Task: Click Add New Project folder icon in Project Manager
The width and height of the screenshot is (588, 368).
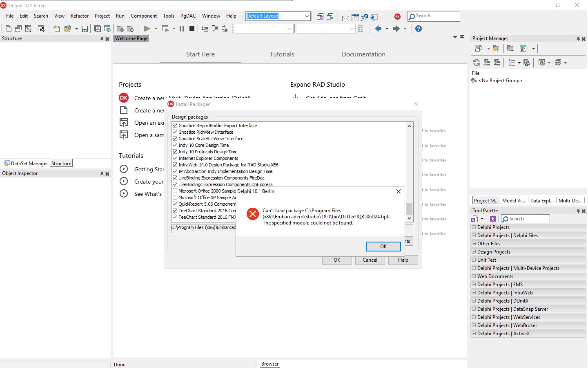Action: (496, 48)
